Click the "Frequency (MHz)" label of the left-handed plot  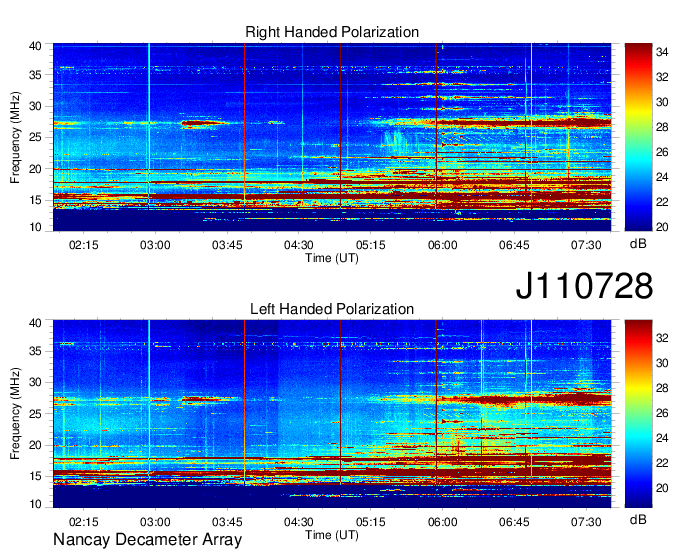point(15,414)
